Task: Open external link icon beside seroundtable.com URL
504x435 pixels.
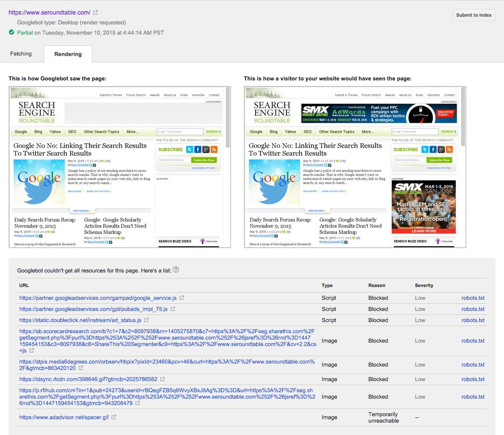Action: (95, 13)
